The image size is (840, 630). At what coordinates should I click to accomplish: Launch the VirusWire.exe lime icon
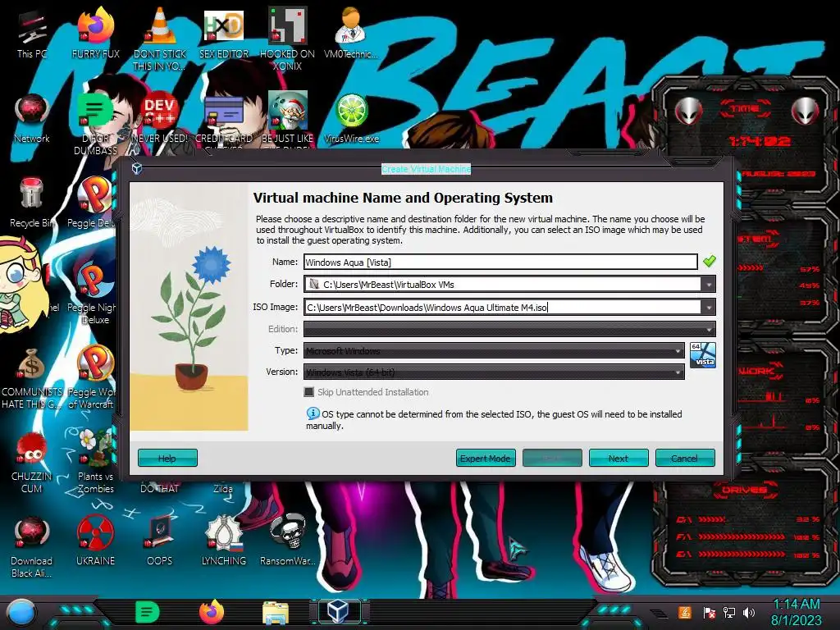click(351, 118)
